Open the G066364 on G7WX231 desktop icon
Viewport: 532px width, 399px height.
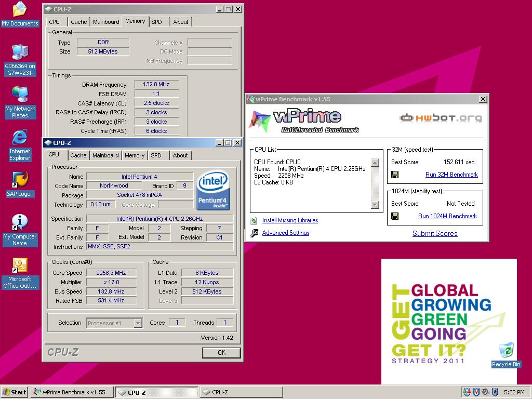click(20, 60)
